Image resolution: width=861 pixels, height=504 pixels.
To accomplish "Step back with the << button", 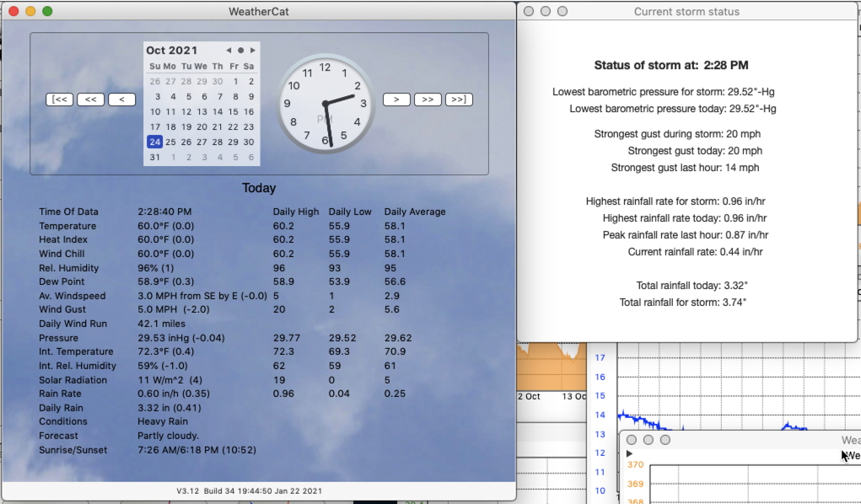I will coord(90,99).
